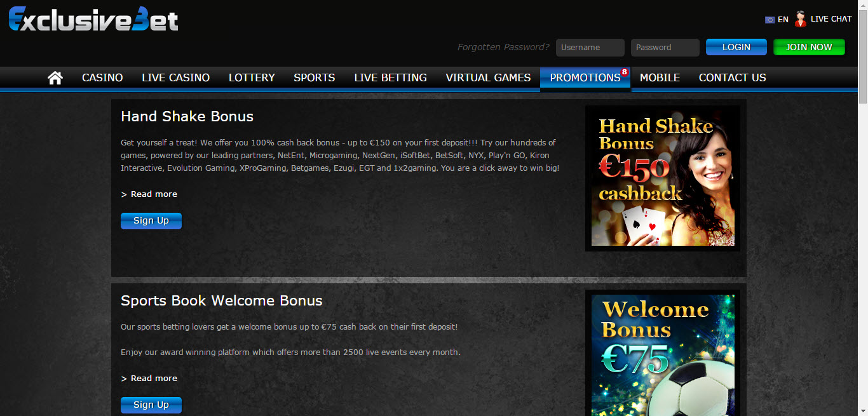Click the Hand Shake Bonus heading
This screenshot has width=868, height=416.
coord(187,116)
